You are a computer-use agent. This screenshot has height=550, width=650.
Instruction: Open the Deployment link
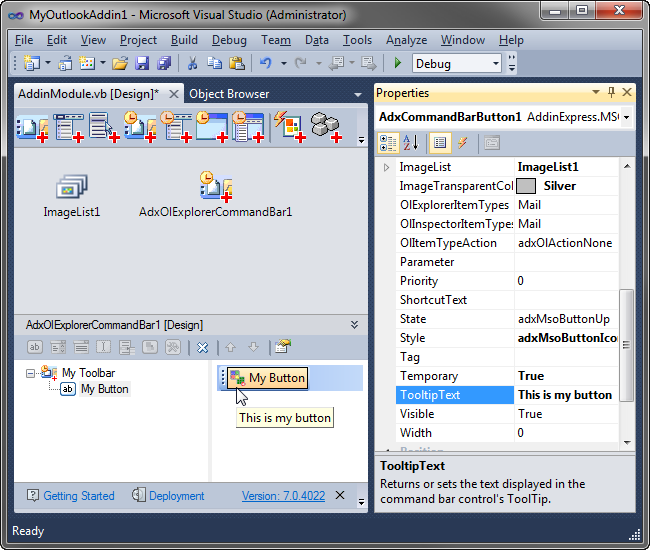coord(177,496)
